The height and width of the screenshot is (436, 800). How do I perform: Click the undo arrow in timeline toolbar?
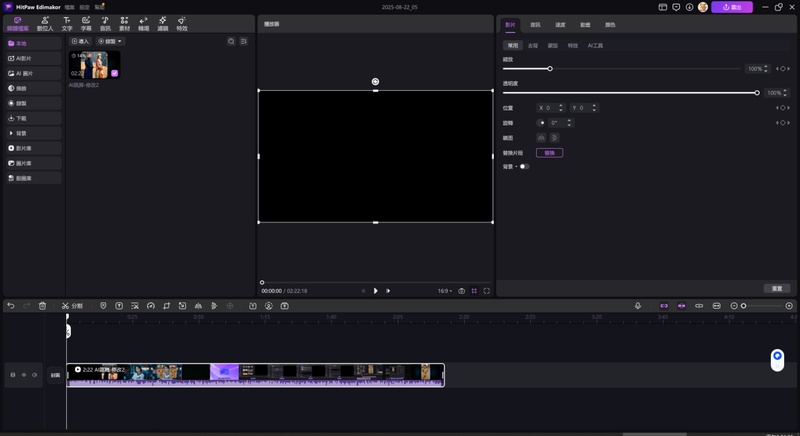(11, 305)
